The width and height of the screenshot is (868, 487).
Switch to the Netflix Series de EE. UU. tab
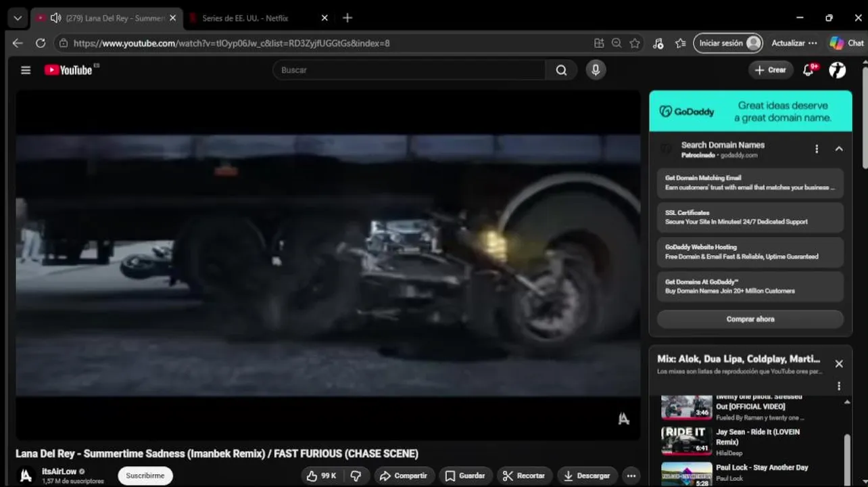(x=245, y=18)
